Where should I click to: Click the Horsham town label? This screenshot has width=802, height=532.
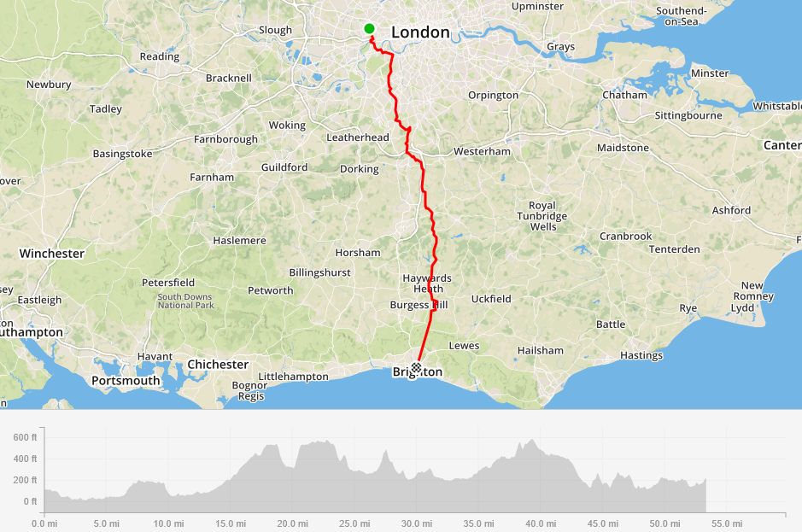tap(358, 253)
